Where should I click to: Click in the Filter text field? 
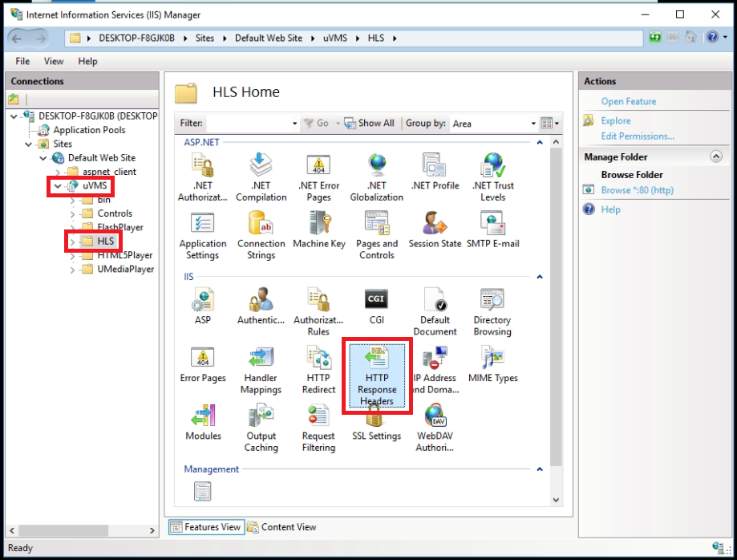pyautogui.click(x=248, y=124)
